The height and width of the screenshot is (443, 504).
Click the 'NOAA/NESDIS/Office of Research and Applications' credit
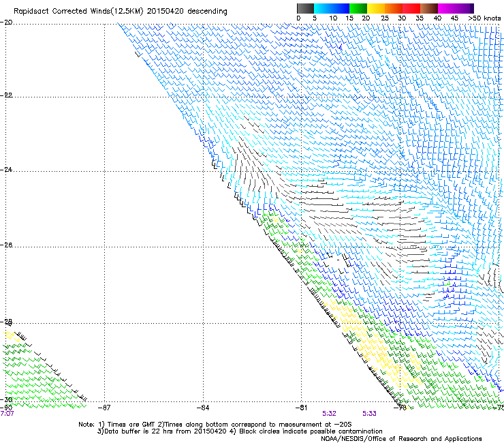click(x=401, y=439)
